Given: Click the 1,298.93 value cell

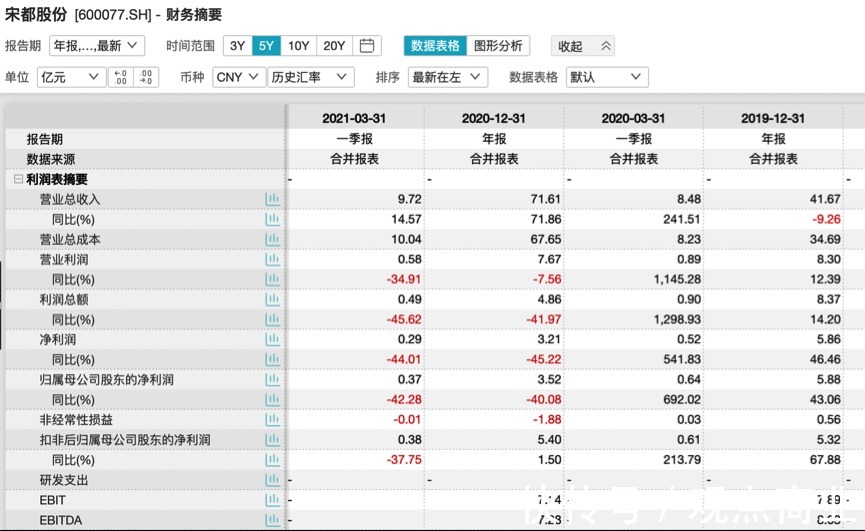Looking at the screenshot, I should click(677, 319).
